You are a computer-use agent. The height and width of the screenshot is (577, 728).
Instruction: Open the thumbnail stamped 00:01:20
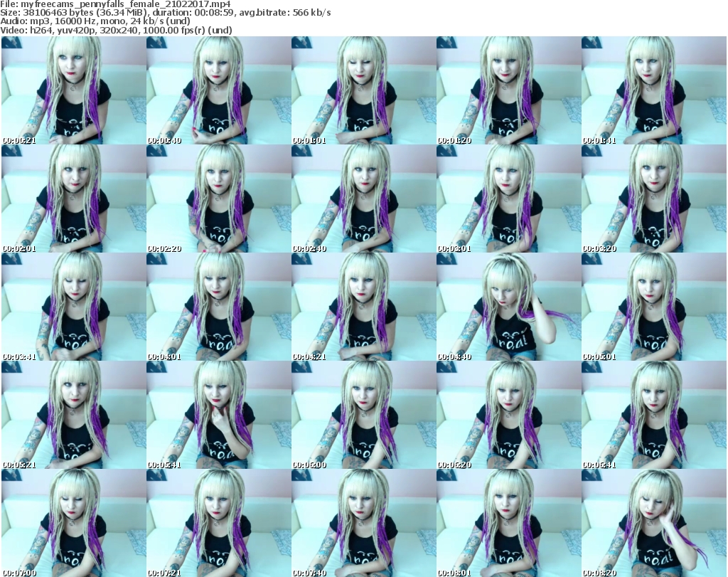point(508,90)
